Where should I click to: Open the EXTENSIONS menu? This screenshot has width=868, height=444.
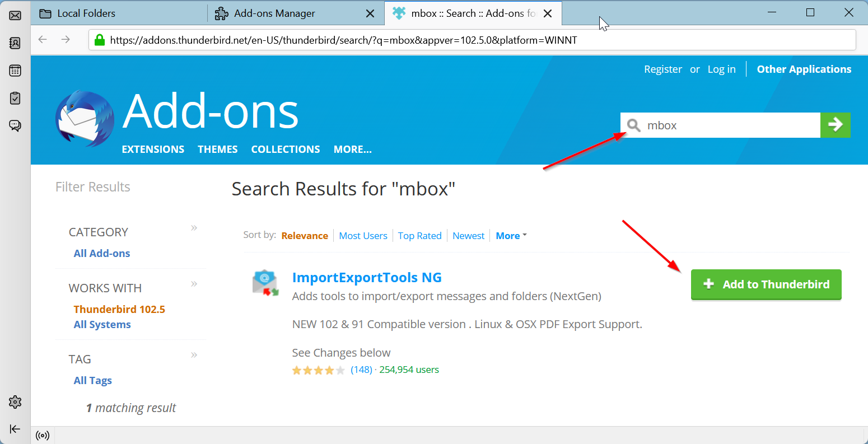(x=153, y=149)
